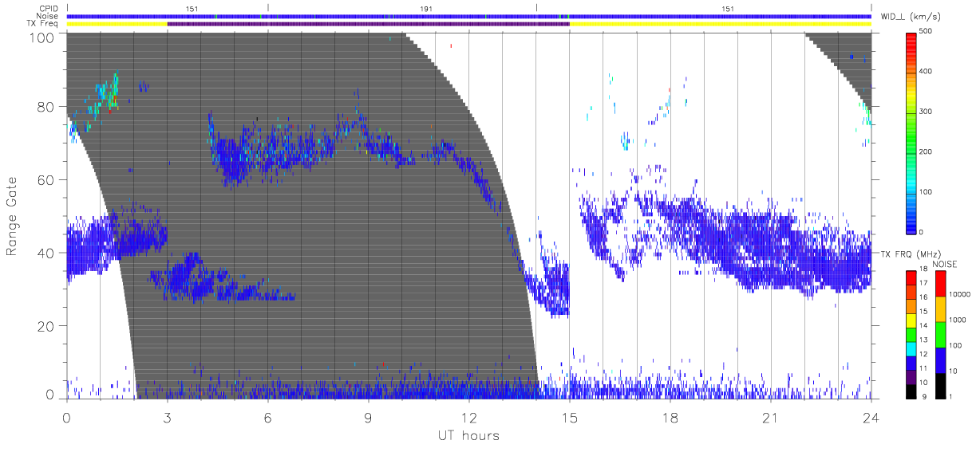Click the yellow TX Freq segment after 15 UT
The height and width of the screenshot is (452, 980).
[720, 24]
